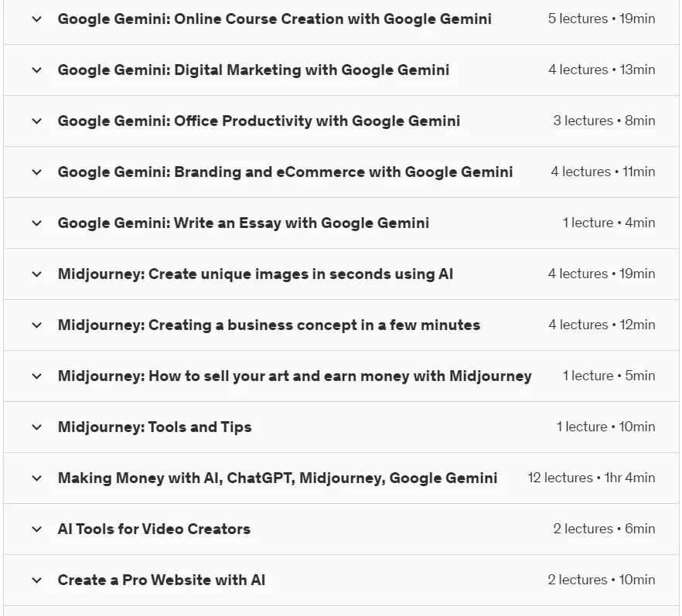This screenshot has width=682, height=616.
Task: Expand How to sell your art chevron
Action: 37,376
